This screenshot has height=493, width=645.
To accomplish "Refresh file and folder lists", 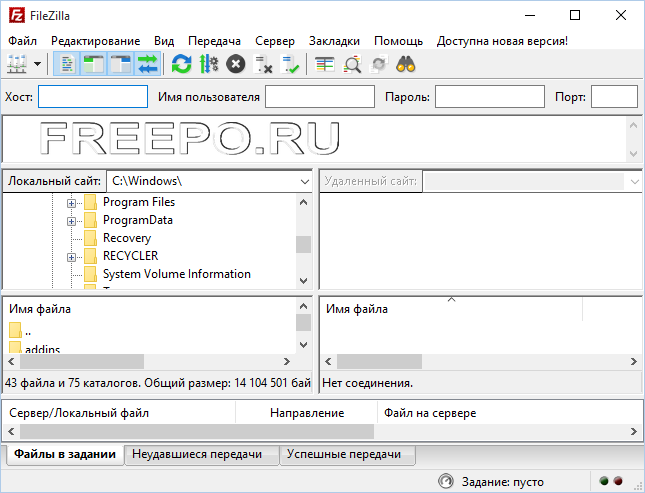I will [181, 64].
